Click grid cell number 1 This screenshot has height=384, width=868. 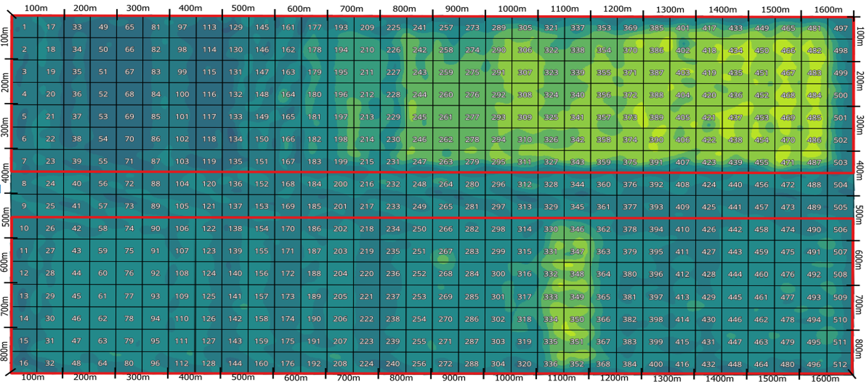tap(24, 27)
